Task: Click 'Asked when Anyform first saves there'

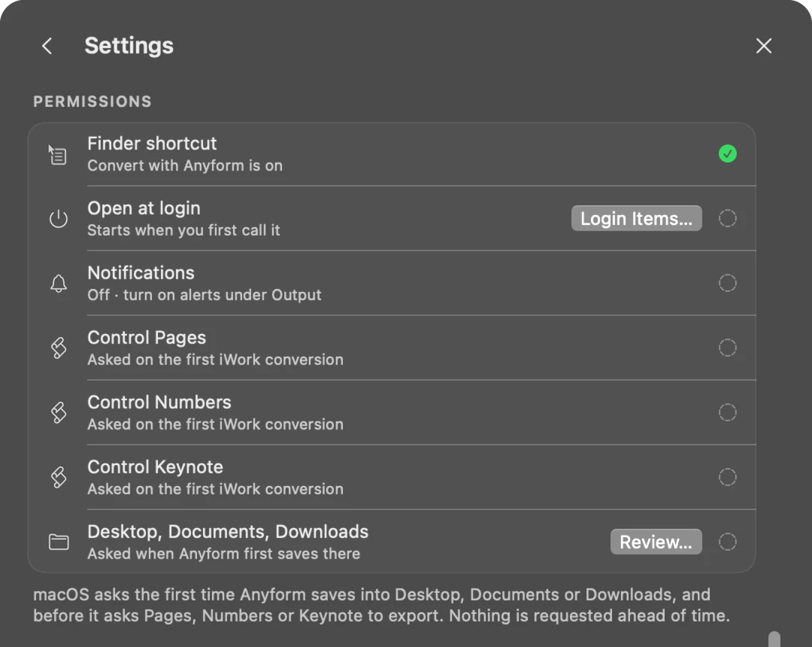Action: tap(224, 554)
